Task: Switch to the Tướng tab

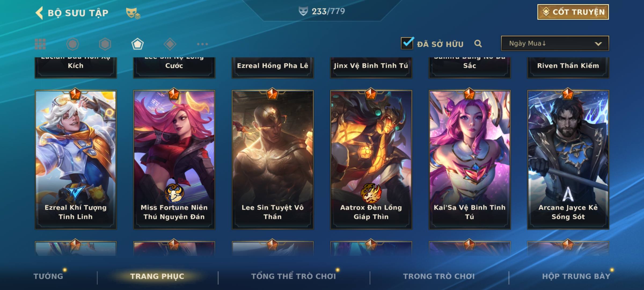Action: coord(48,276)
